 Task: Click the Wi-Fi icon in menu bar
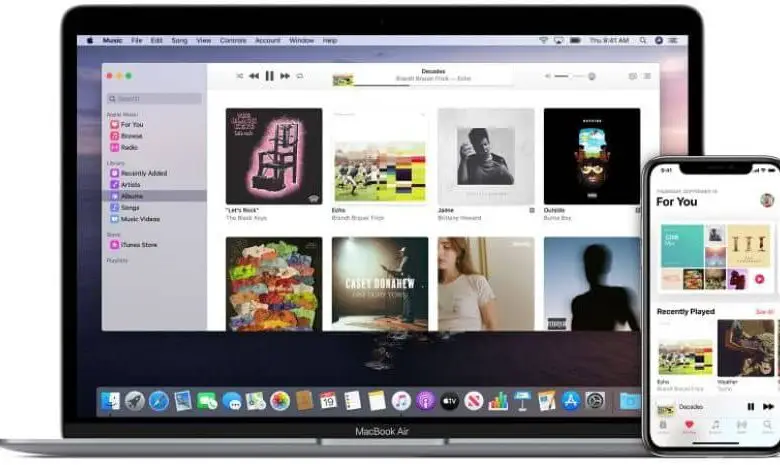[x=544, y=40]
